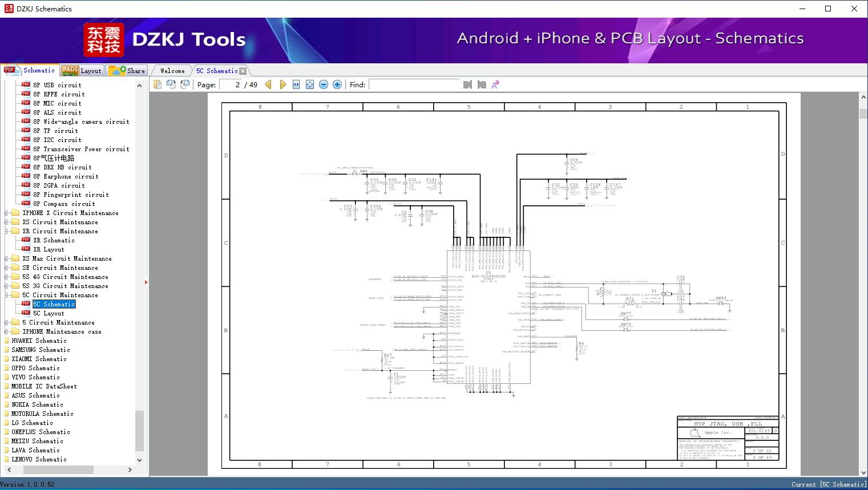Open 8P Wide-angle camera circuit
This screenshot has height=490, width=868.
81,122
